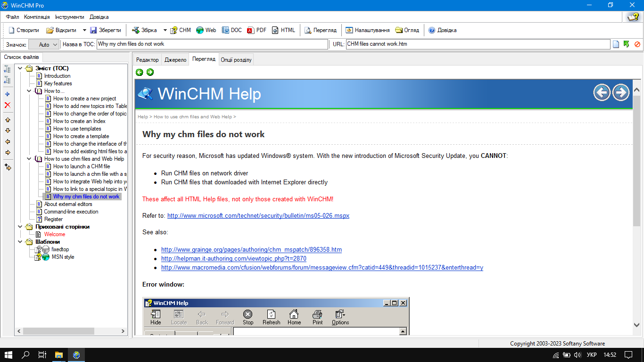The height and width of the screenshot is (362, 644).
Task: Click the Help breadcrumb link
Action: pos(142,117)
